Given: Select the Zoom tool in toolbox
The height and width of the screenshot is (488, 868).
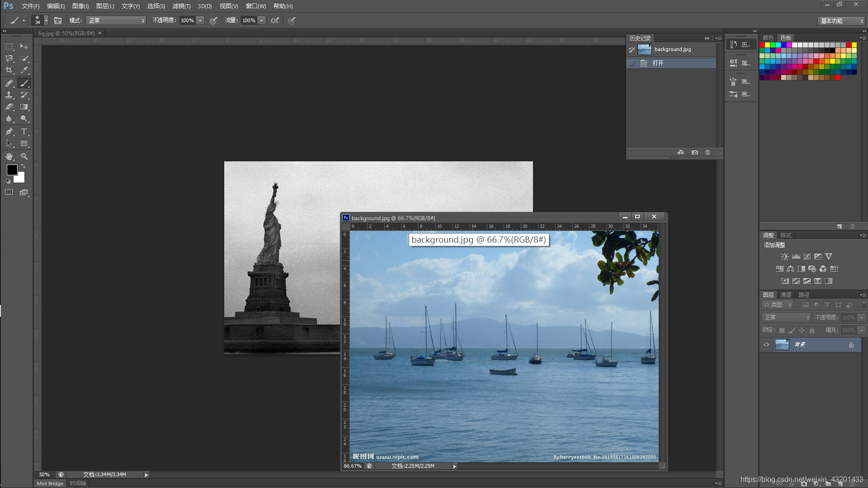Looking at the screenshot, I should coord(24,156).
